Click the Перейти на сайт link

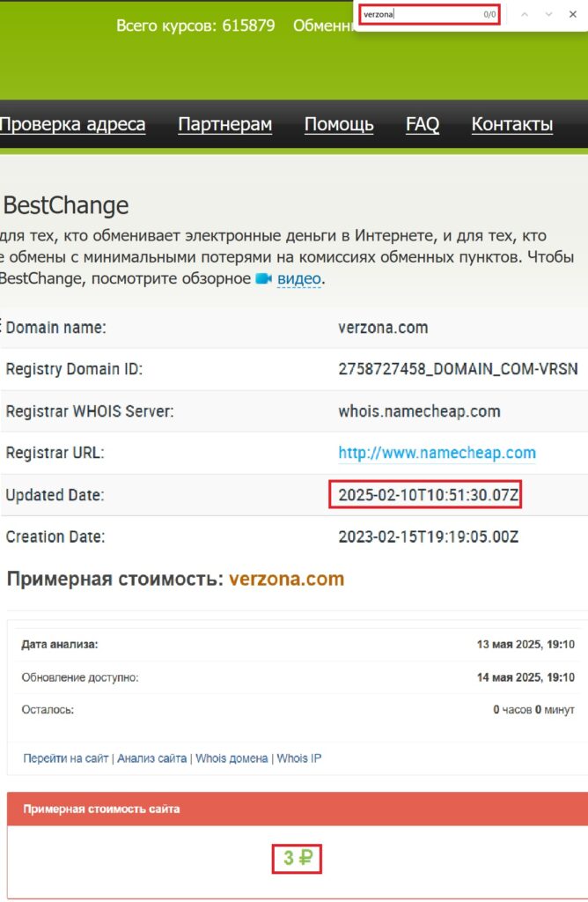point(66,758)
